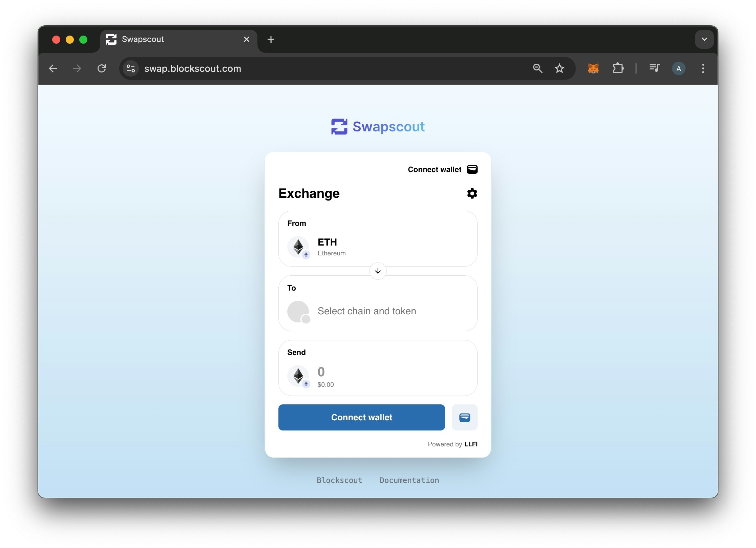Open the Blockscout footer link
Image resolution: width=756 pixels, height=548 pixels.
[339, 480]
